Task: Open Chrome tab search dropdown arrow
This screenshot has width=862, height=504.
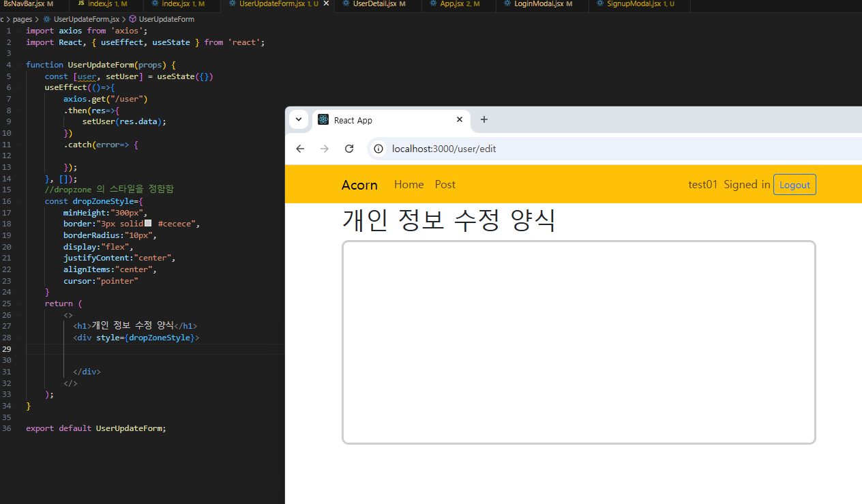Action: coord(298,119)
